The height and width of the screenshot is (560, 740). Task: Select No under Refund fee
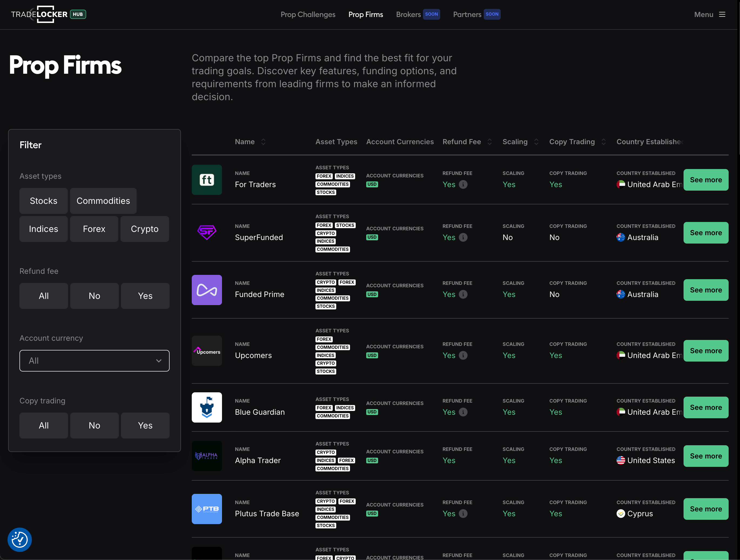(94, 296)
